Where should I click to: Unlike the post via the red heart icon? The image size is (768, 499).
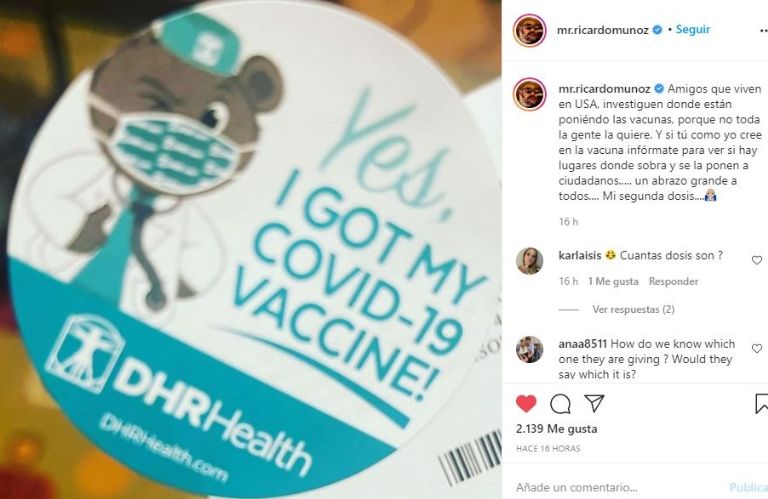tap(527, 404)
